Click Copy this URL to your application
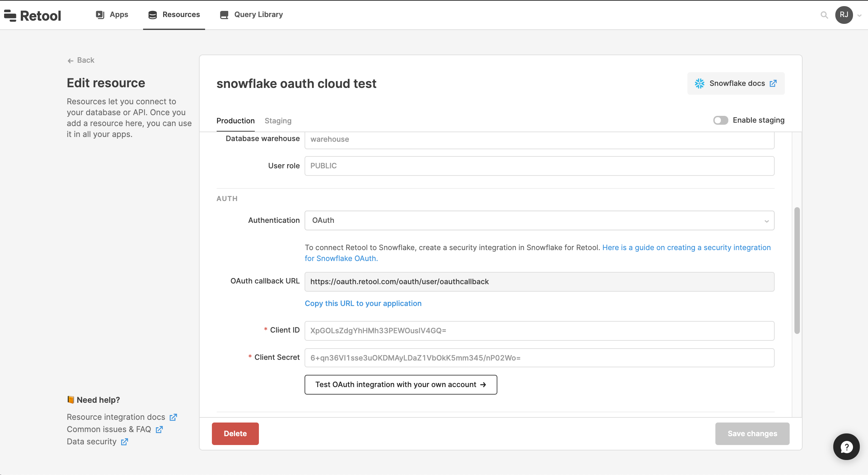This screenshot has width=868, height=475. coord(363,303)
